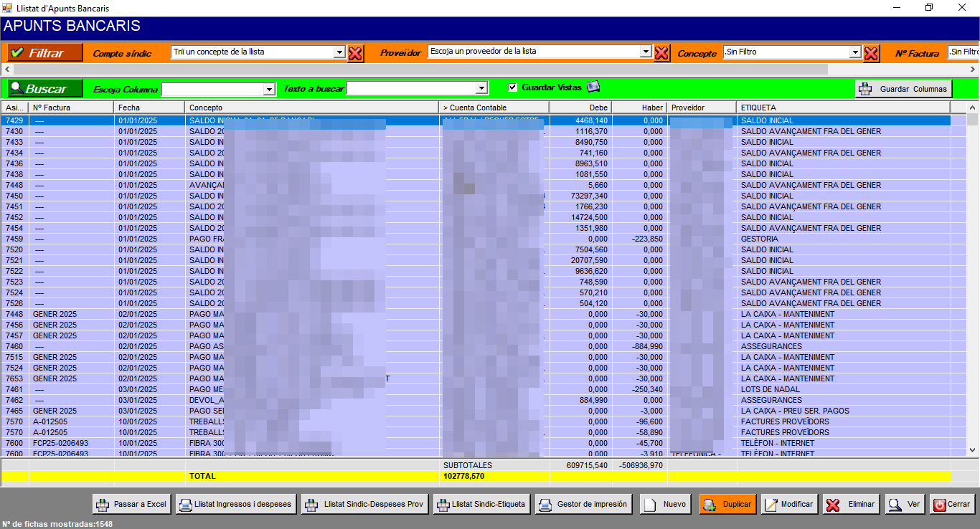The image size is (980, 529).
Task: Click the Guardar Columnas button
Action: (904, 89)
